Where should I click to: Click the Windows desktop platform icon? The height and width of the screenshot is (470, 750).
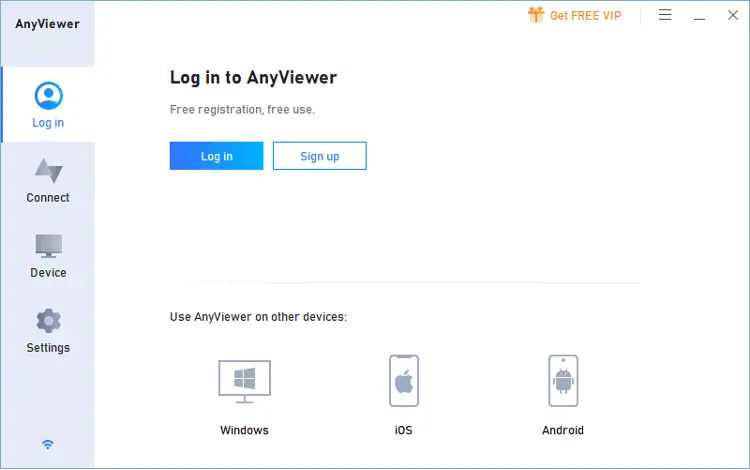click(244, 382)
